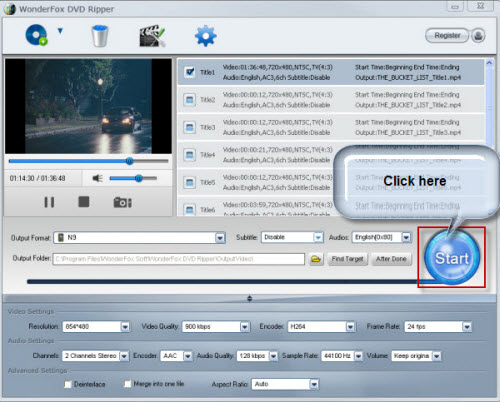Uncheck the Title1 checkbox
The width and height of the screenshot is (500, 402).
pyautogui.click(x=190, y=72)
